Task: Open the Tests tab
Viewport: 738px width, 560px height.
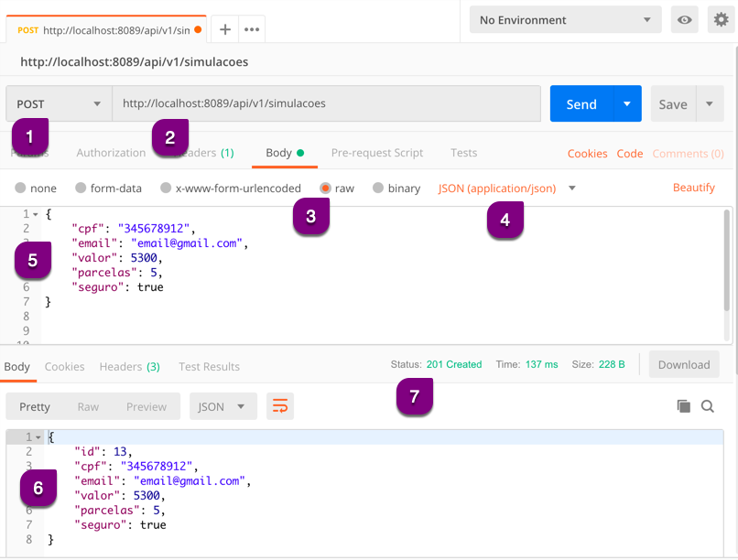Action: (x=463, y=153)
